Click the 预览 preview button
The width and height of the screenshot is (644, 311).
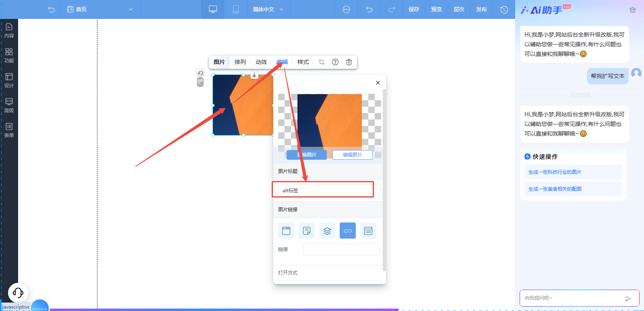pyautogui.click(x=436, y=9)
